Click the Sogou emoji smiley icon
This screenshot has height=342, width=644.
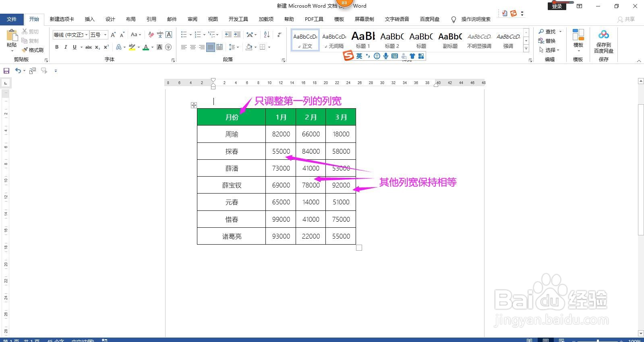[x=377, y=56]
